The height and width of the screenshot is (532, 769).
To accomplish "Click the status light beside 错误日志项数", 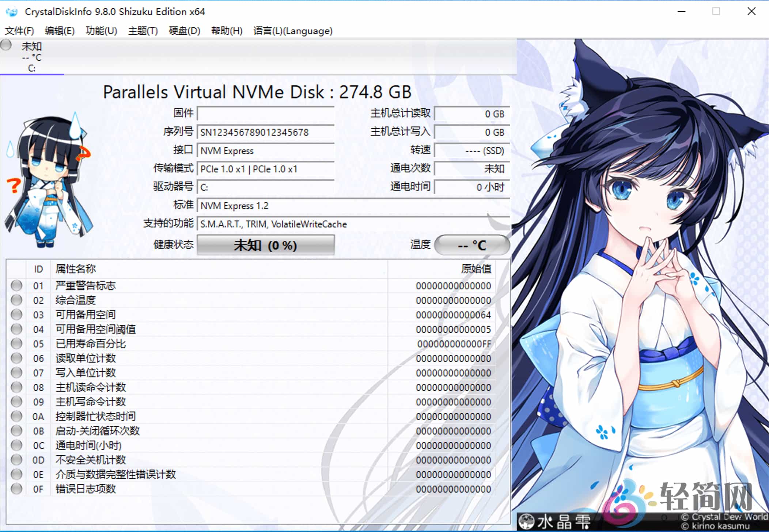I will click(16, 489).
